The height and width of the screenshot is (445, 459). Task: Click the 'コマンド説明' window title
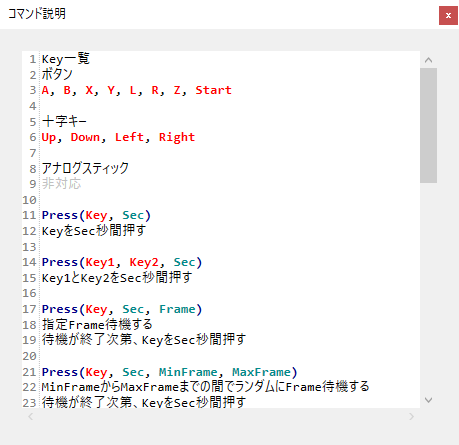click(x=37, y=14)
